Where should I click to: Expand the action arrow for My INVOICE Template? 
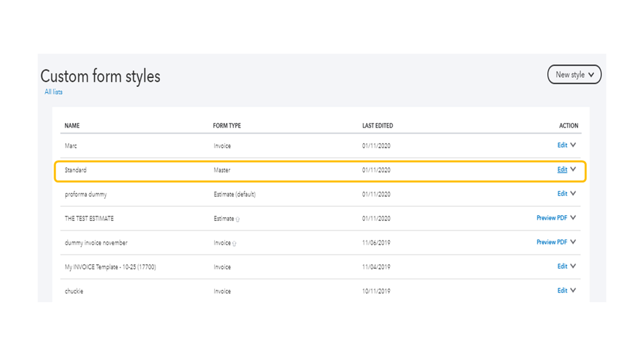pos(573,266)
